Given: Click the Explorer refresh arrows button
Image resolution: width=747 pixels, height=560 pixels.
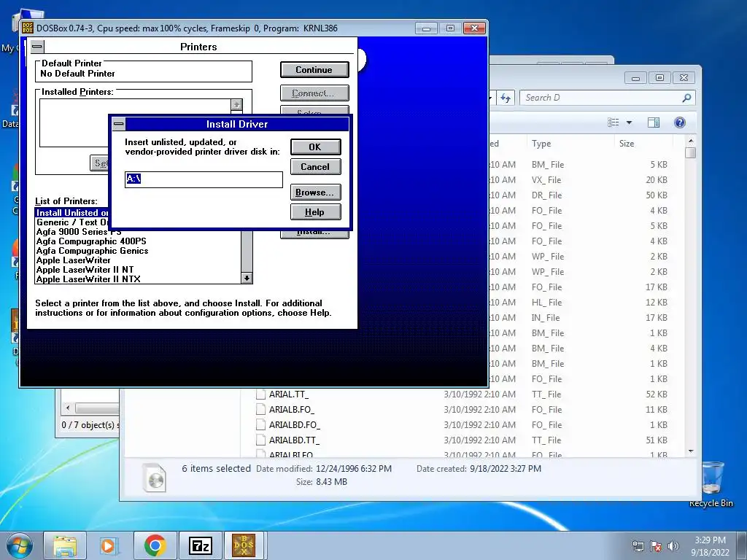Looking at the screenshot, I should coord(506,98).
